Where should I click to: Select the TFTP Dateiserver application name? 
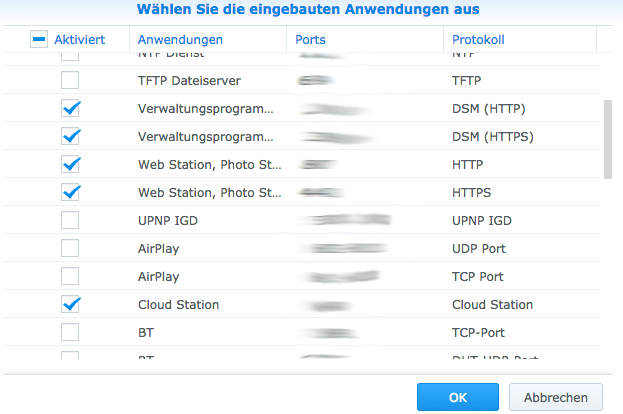[x=189, y=80]
